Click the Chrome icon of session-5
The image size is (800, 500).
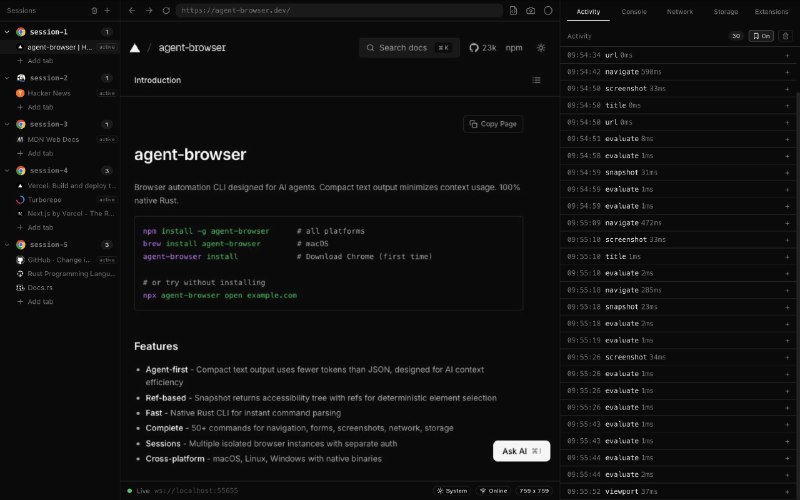coord(21,244)
